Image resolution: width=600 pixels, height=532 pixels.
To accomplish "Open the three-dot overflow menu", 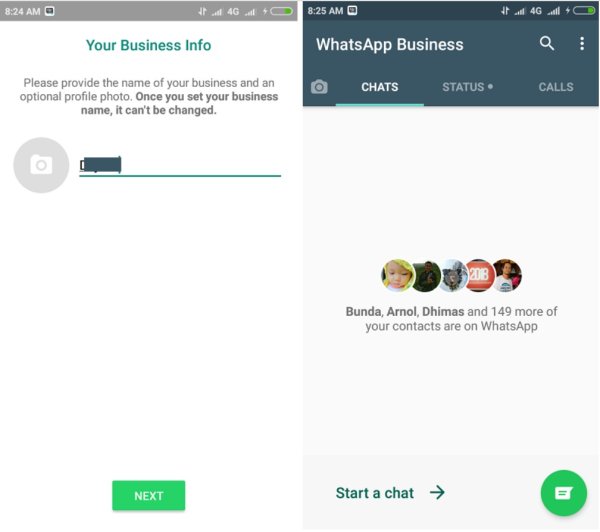I will click(582, 44).
